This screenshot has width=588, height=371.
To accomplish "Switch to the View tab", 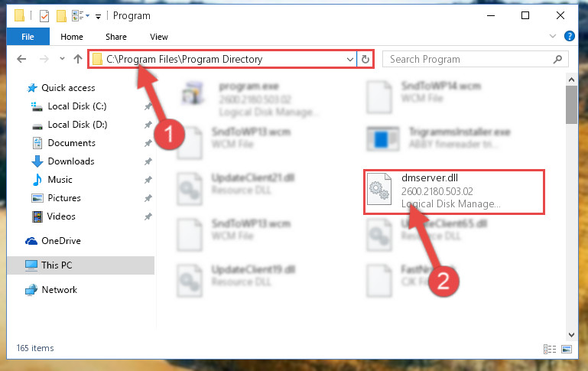I will click(x=159, y=37).
